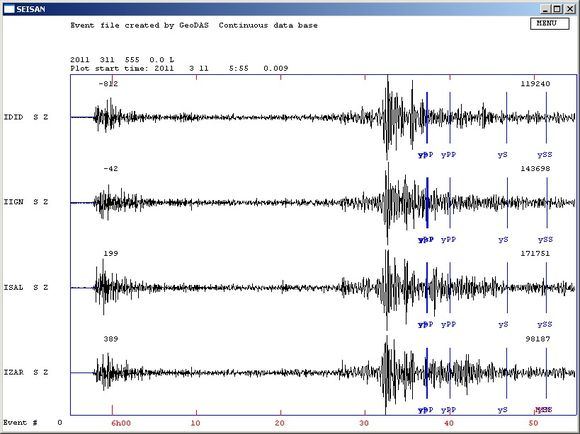Viewport: 580px width, 434px height.
Task: Select the IIGN S Z channel label
Action: tap(26, 202)
